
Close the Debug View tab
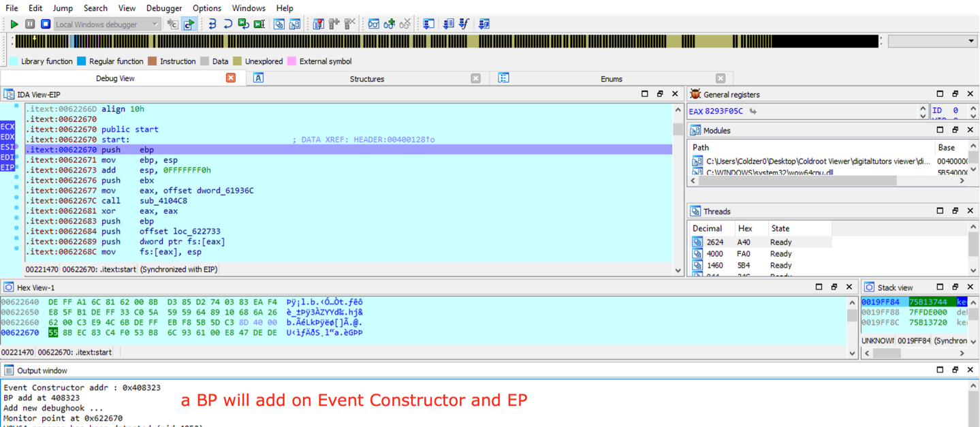tap(231, 78)
